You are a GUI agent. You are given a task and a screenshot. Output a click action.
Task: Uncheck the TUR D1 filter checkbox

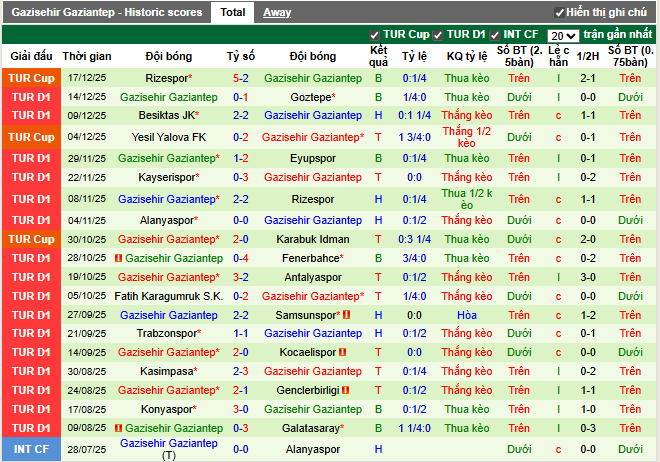(x=438, y=35)
